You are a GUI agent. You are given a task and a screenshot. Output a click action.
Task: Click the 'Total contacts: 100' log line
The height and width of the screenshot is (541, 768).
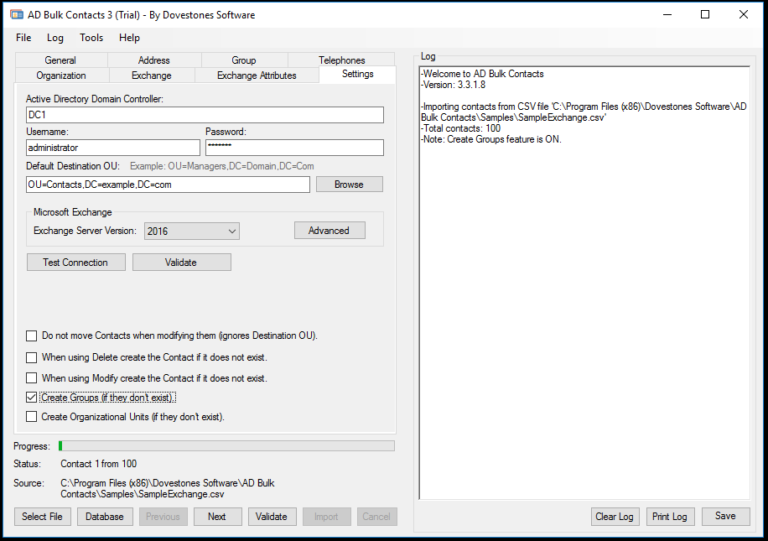pos(461,129)
